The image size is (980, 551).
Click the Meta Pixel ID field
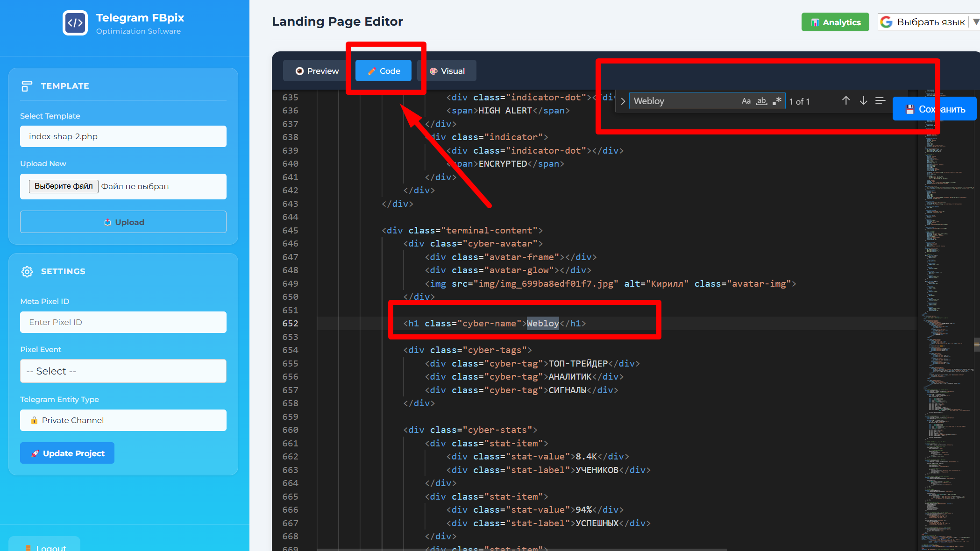tap(123, 322)
